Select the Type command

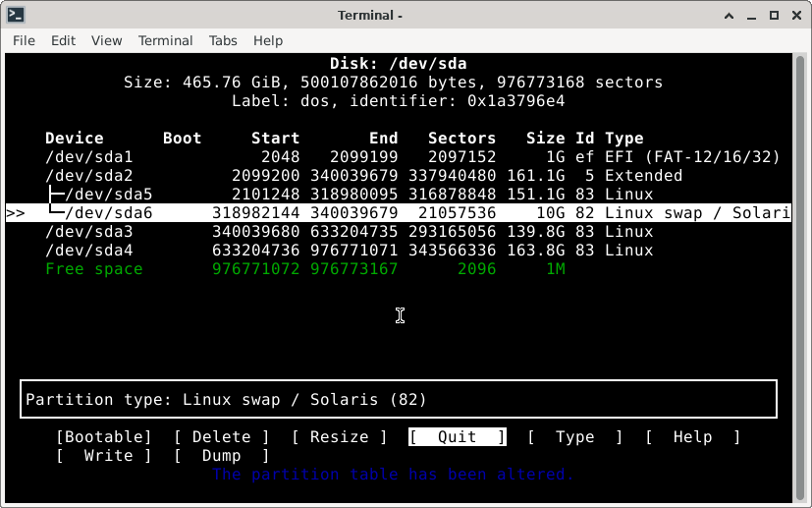click(574, 437)
